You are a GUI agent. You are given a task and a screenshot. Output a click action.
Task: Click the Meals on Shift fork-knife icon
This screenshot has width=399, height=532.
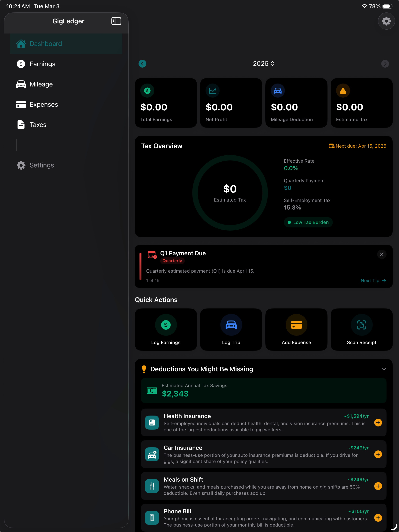[152, 486]
